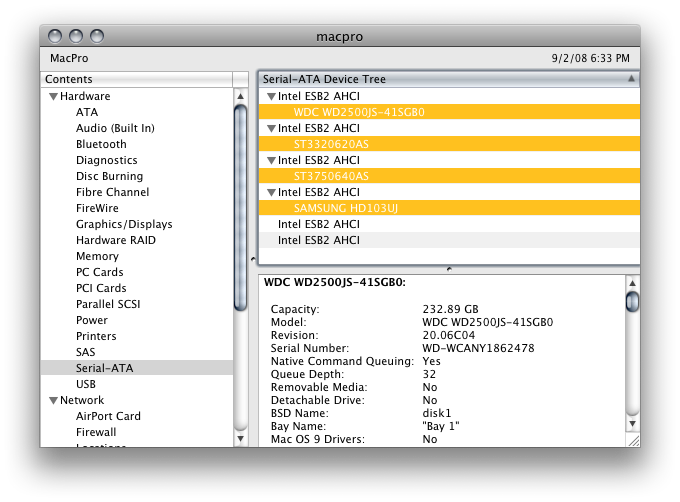Click the vertical pane splitter handle
The width and height of the screenshot is (680, 502).
click(253, 259)
